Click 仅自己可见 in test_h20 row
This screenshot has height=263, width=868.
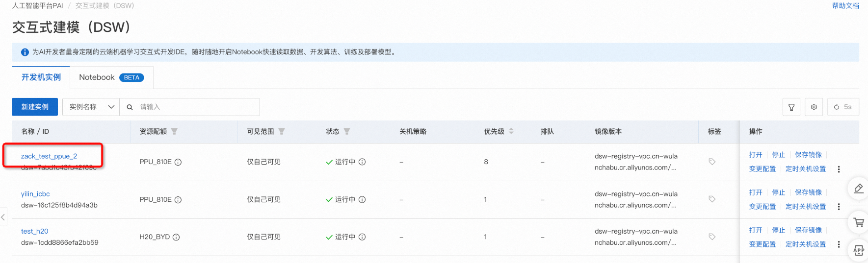[263, 237]
